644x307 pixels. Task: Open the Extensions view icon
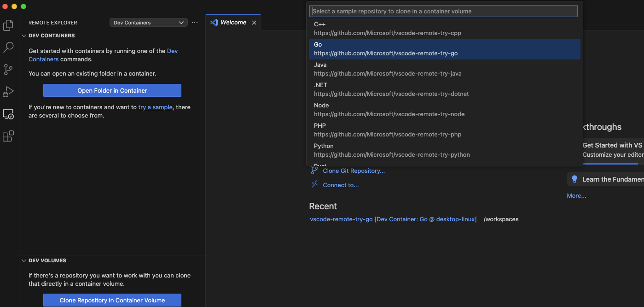(x=8, y=136)
